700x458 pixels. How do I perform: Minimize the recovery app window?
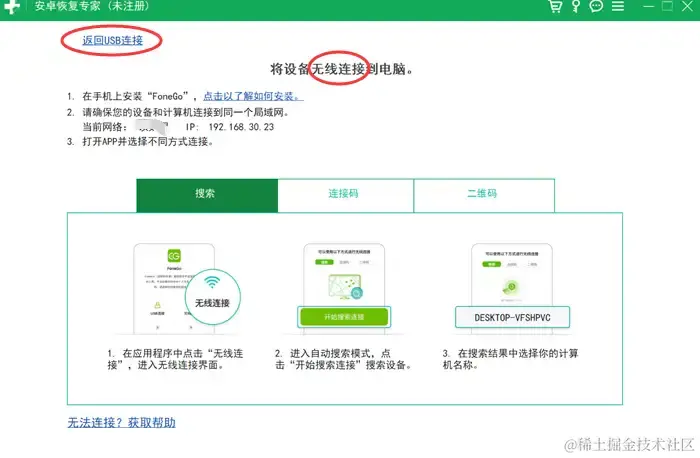pyautogui.click(x=648, y=7)
